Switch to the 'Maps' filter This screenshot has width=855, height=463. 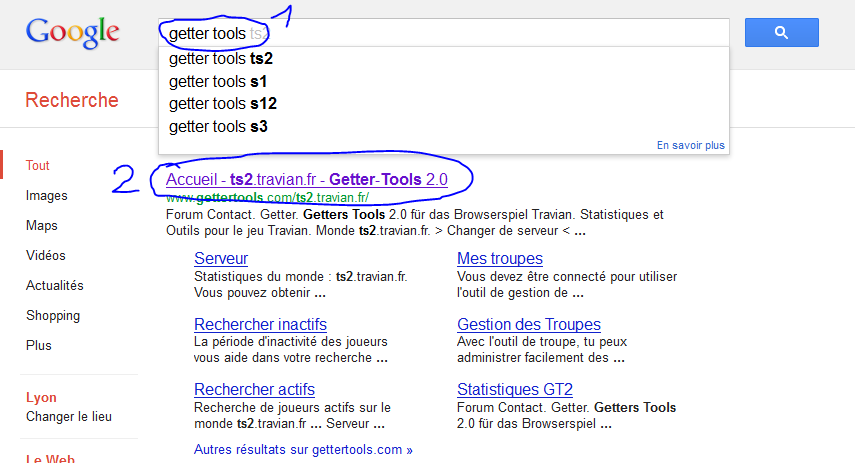click(41, 225)
